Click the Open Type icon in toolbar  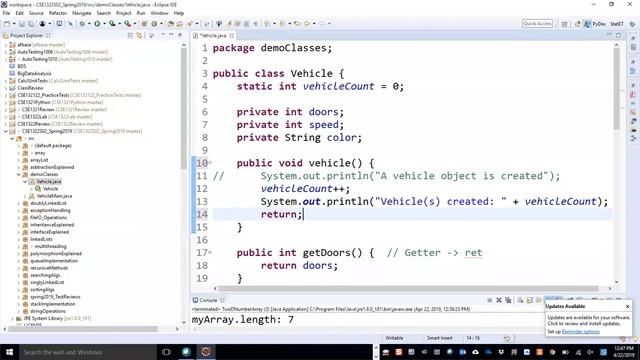tap(170, 24)
